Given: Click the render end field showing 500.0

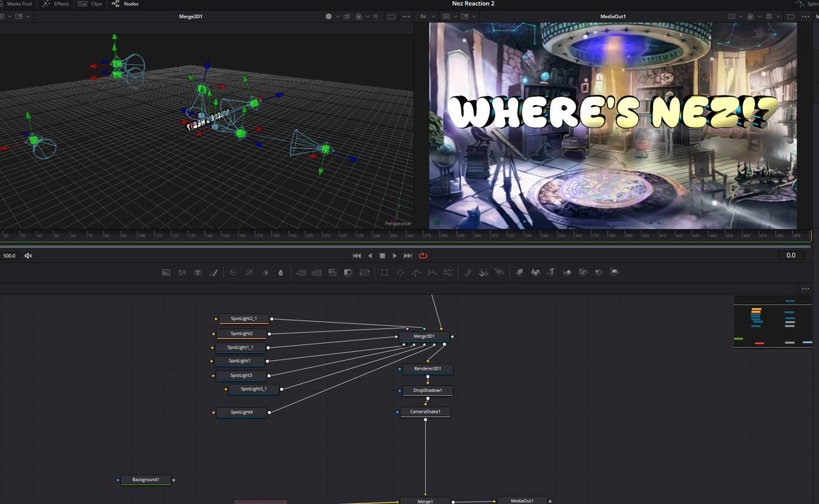Looking at the screenshot, I should (x=10, y=256).
